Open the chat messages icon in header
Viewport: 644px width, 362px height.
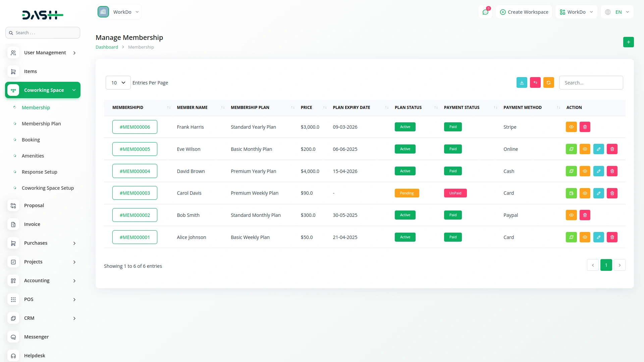(x=485, y=12)
